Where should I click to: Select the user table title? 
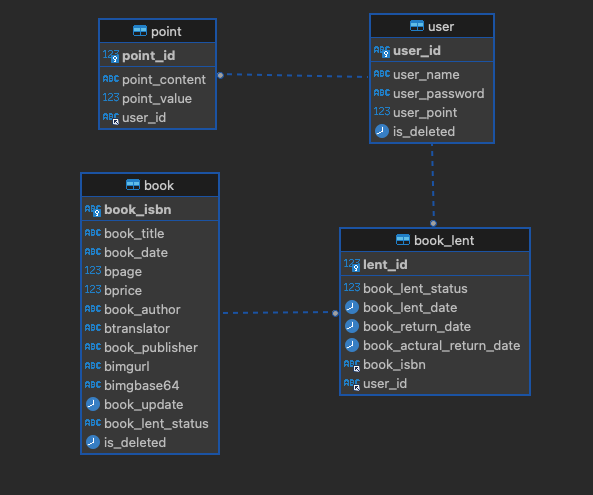[441, 26]
